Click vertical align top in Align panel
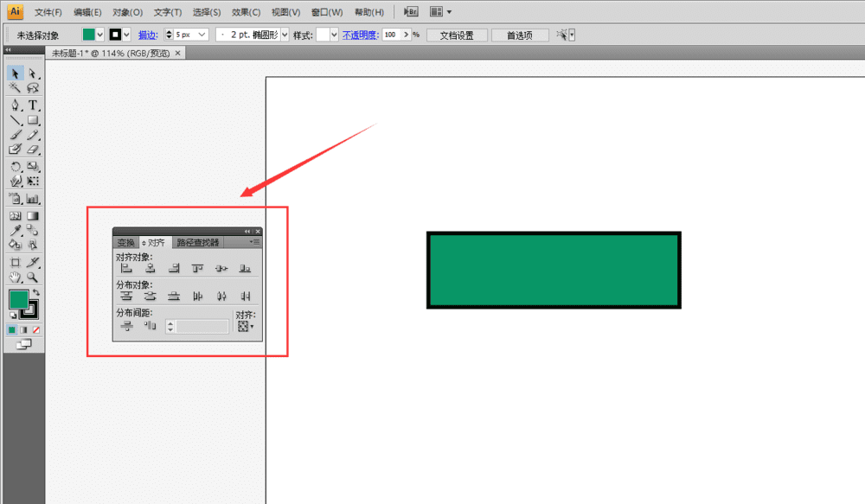 [197, 269]
